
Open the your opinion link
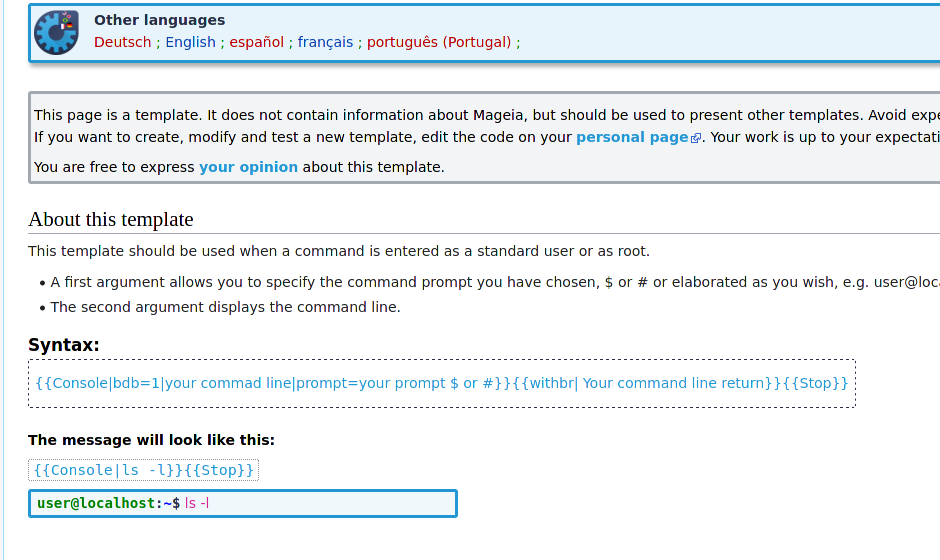click(248, 167)
